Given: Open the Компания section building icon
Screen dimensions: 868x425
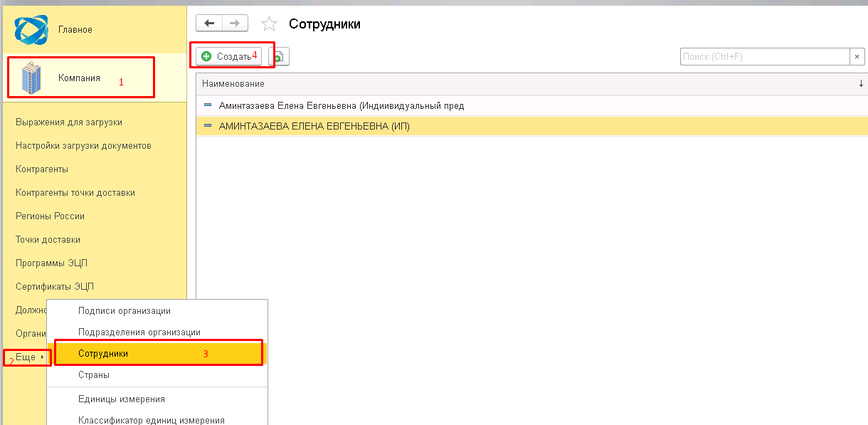Looking at the screenshot, I should click(x=32, y=78).
